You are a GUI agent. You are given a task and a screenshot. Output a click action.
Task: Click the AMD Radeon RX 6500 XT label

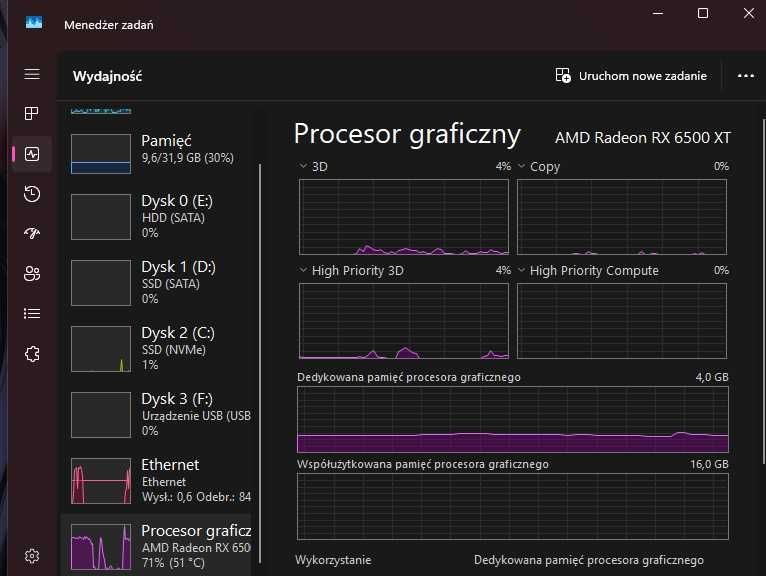642,138
